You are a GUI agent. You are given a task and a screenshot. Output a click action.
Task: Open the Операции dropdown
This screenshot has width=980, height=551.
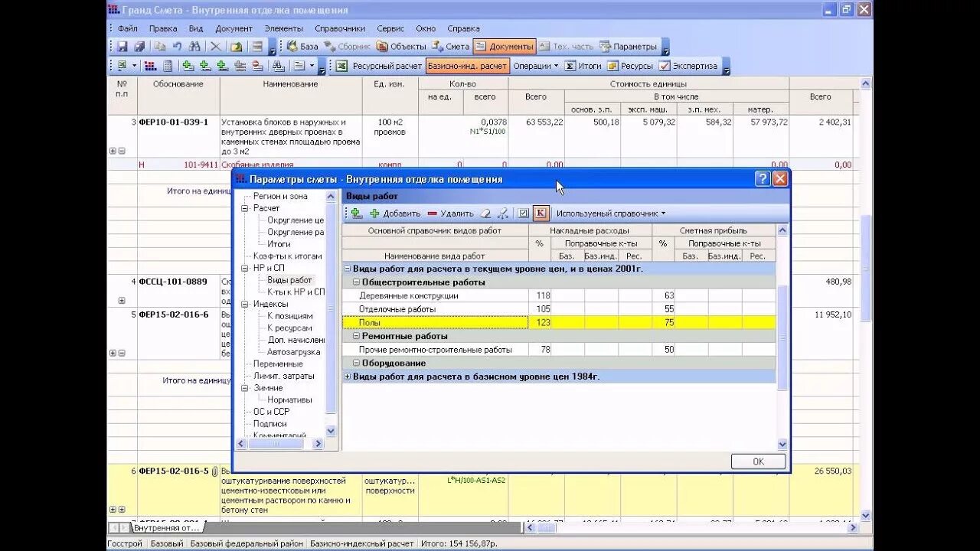tap(535, 66)
